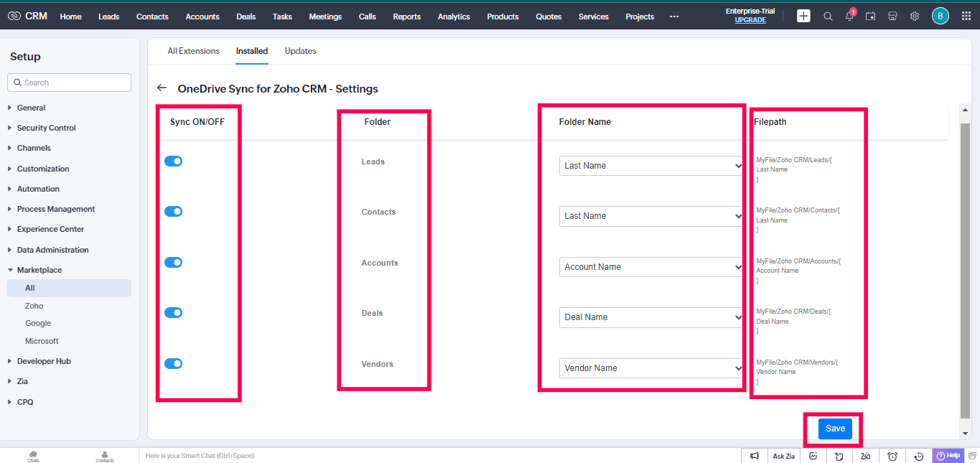Toggle Leads sync switch off
This screenshot has width=980, height=463.
173,161
